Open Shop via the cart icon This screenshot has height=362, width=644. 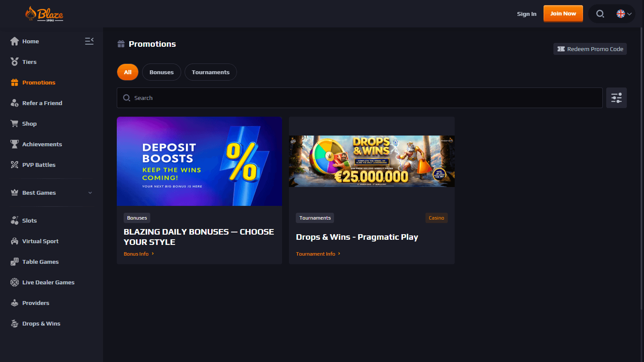(x=15, y=124)
